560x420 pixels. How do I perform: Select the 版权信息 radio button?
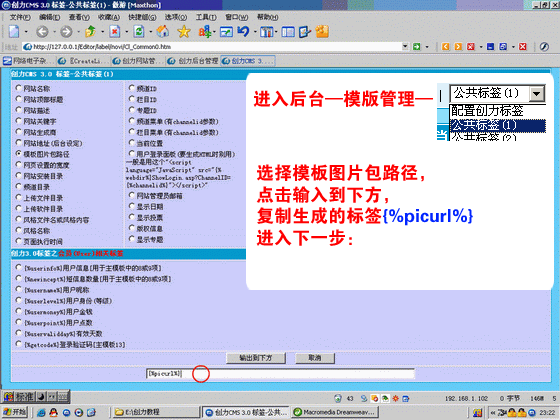point(132,228)
